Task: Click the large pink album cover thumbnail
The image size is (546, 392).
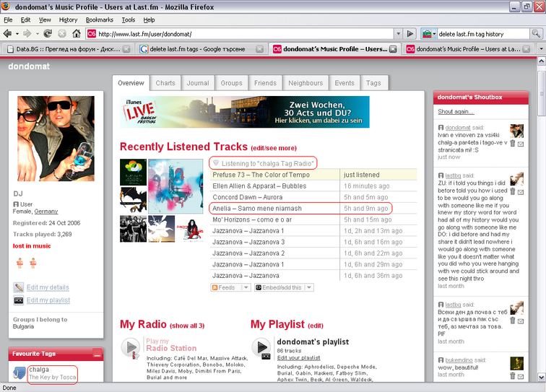Action: tap(175, 186)
